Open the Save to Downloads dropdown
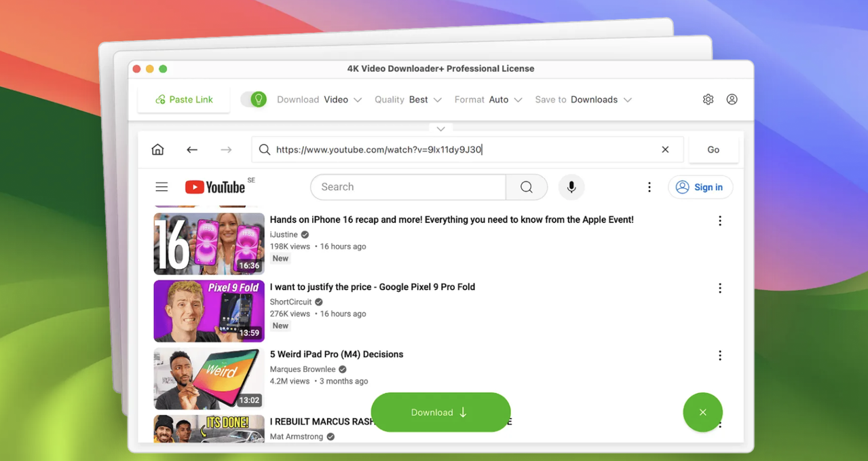 click(583, 100)
